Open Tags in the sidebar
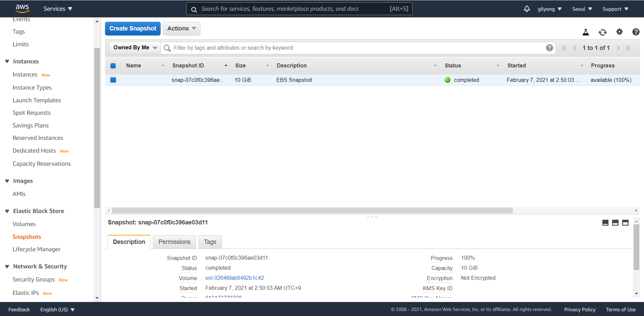Screen dimensions: 644x316 pos(19,32)
